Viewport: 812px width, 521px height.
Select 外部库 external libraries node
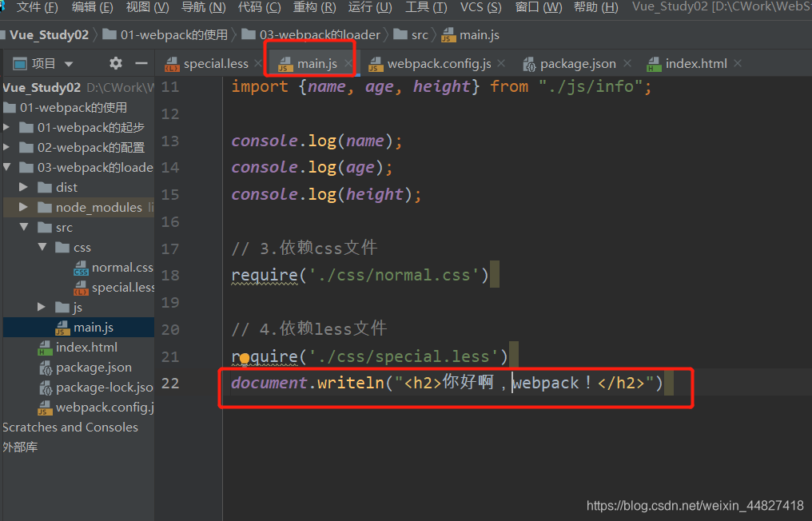click(20, 447)
